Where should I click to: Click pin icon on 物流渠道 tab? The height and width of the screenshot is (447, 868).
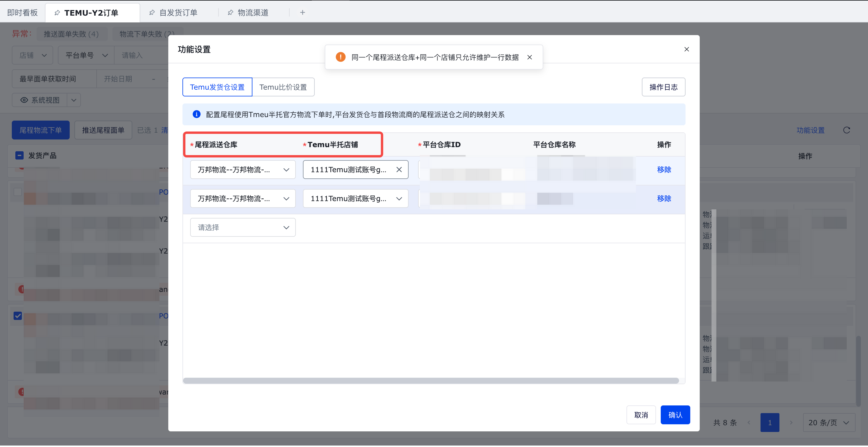[230, 13]
